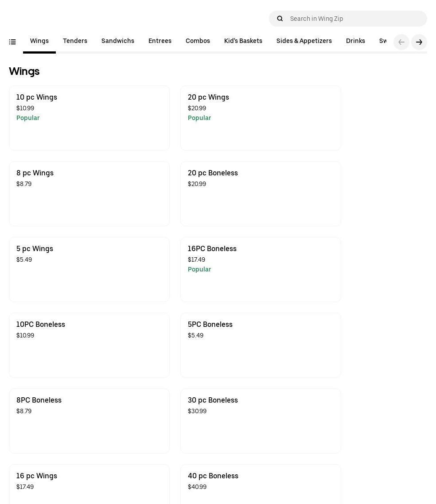Select the 5PC Boneless menu card
Image resolution: width=436 pixels, height=504 pixels.
[261, 345]
